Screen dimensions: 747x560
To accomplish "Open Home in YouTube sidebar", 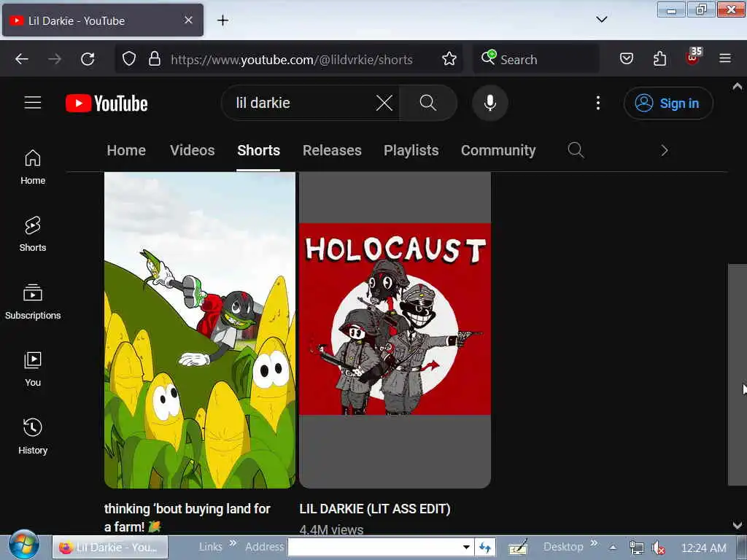I will (x=33, y=167).
